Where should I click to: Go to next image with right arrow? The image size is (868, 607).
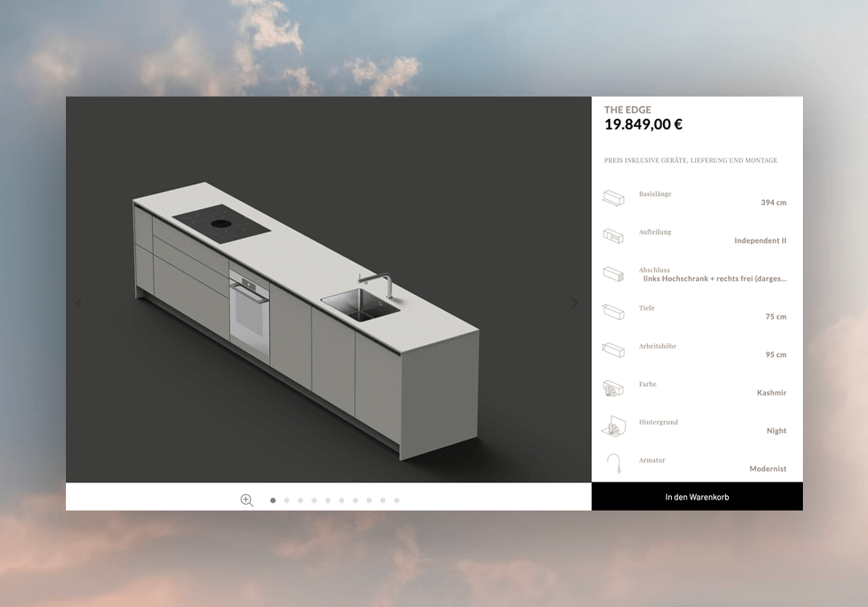pos(574,303)
